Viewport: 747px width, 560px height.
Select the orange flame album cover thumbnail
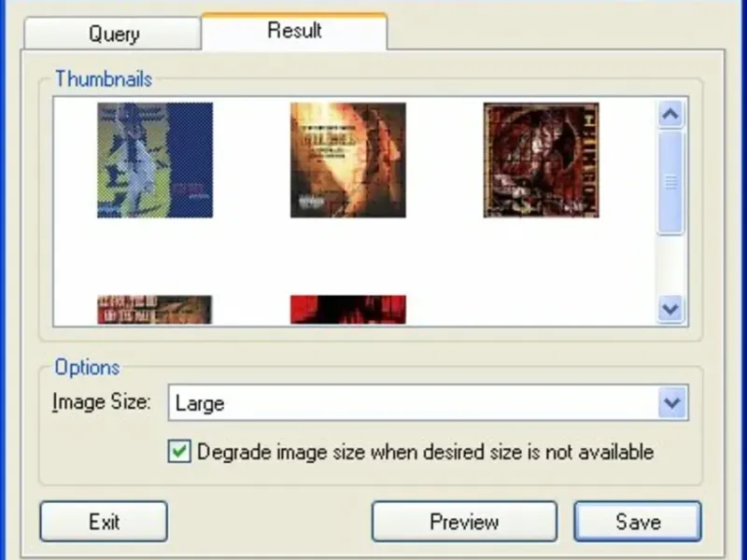(348, 160)
